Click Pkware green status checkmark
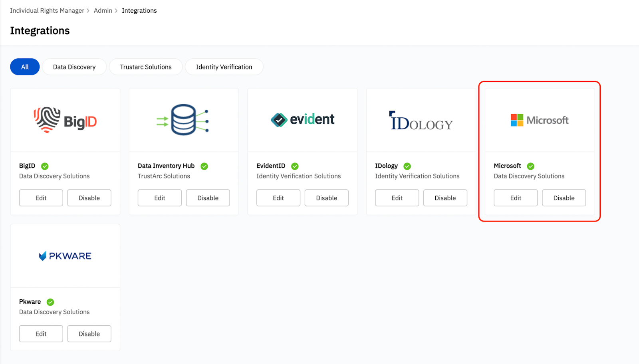The height and width of the screenshot is (364, 639). (x=50, y=302)
